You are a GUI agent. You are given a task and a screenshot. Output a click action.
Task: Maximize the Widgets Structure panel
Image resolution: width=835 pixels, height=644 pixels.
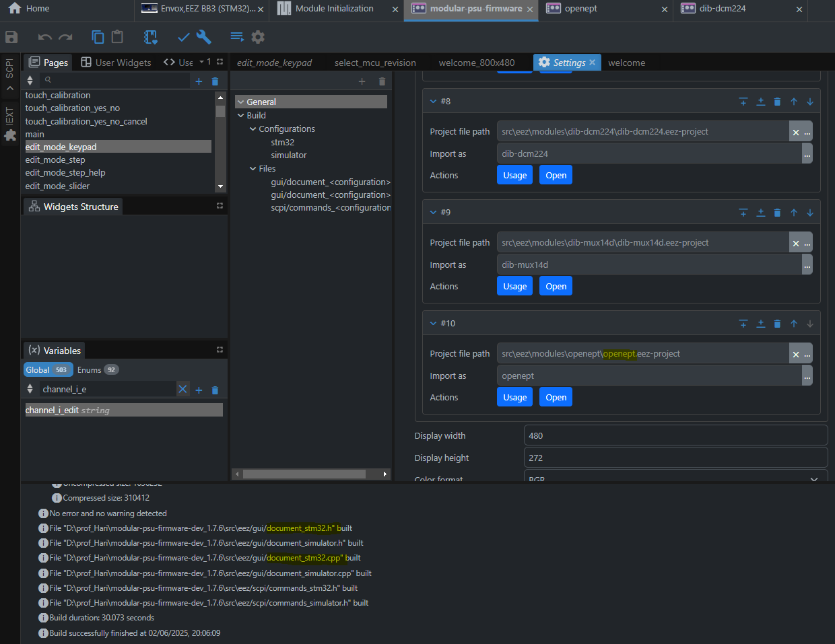(x=220, y=206)
